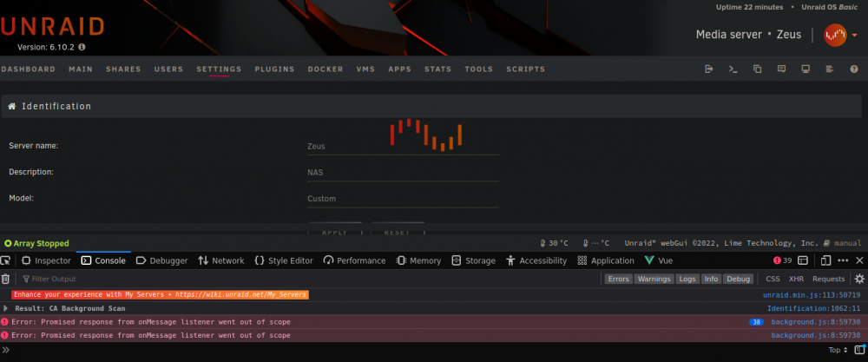Toggle the help question-mark icon

tap(853, 69)
